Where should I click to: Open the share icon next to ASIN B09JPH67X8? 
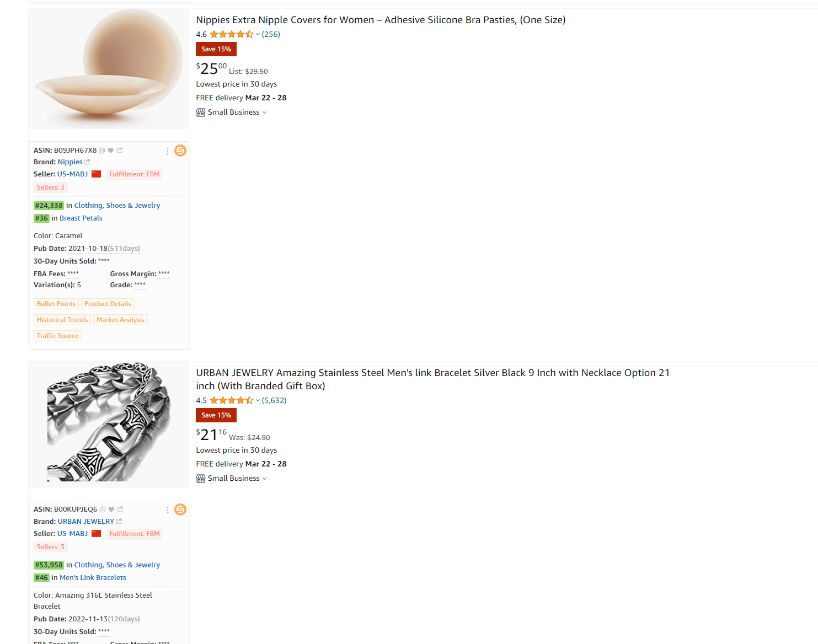120,151
